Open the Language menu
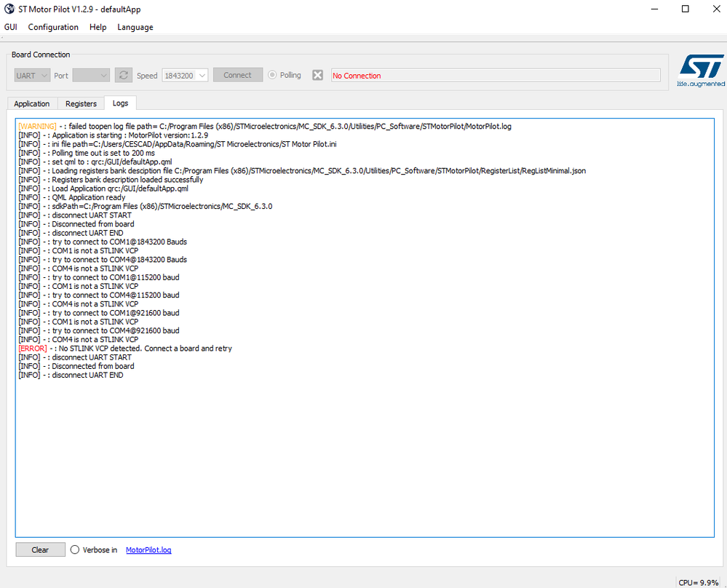The height and width of the screenshot is (588, 727). [135, 27]
